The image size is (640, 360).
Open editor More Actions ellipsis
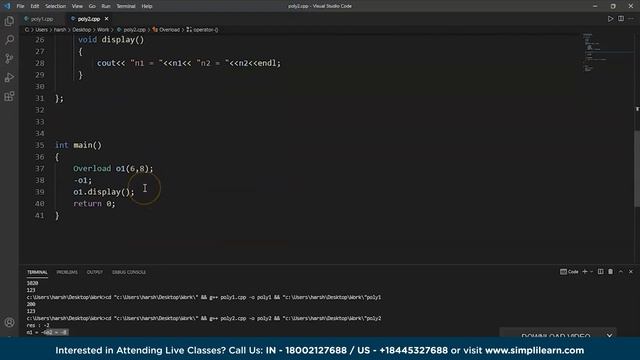click(x=631, y=19)
